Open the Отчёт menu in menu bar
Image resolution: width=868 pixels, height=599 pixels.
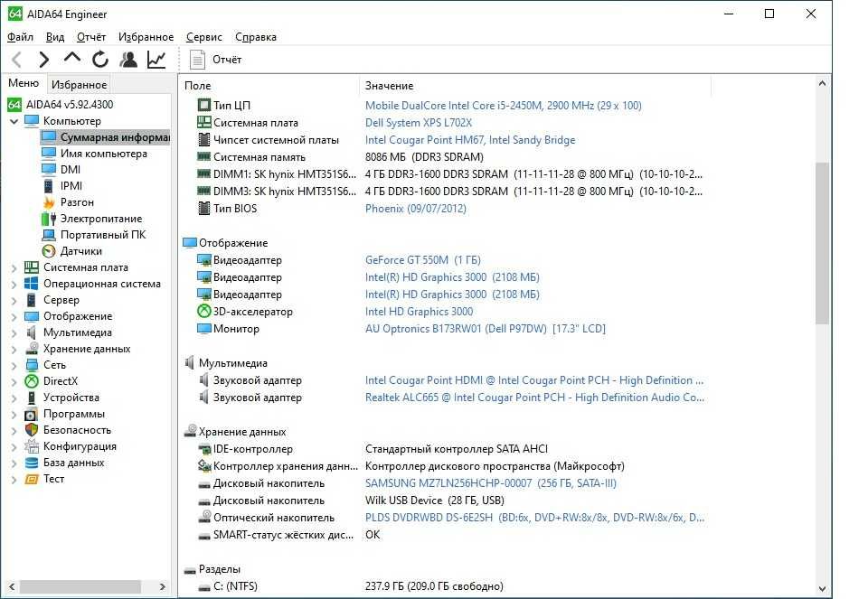tap(91, 37)
